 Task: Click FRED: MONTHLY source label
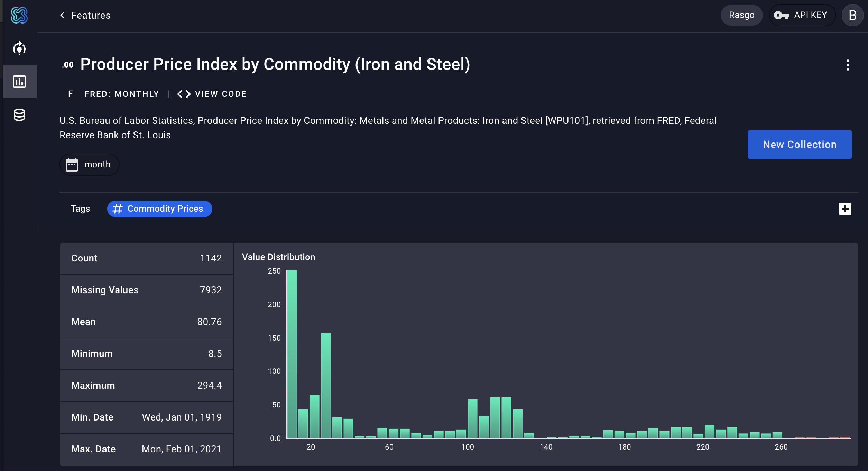pos(121,94)
